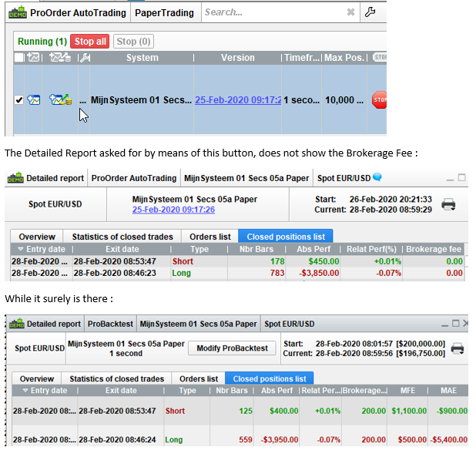The height and width of the screenshot is (454, 476).
Task: Click DEMO logo in ProOrder detailed report title
Action: [x=15, y=178]
